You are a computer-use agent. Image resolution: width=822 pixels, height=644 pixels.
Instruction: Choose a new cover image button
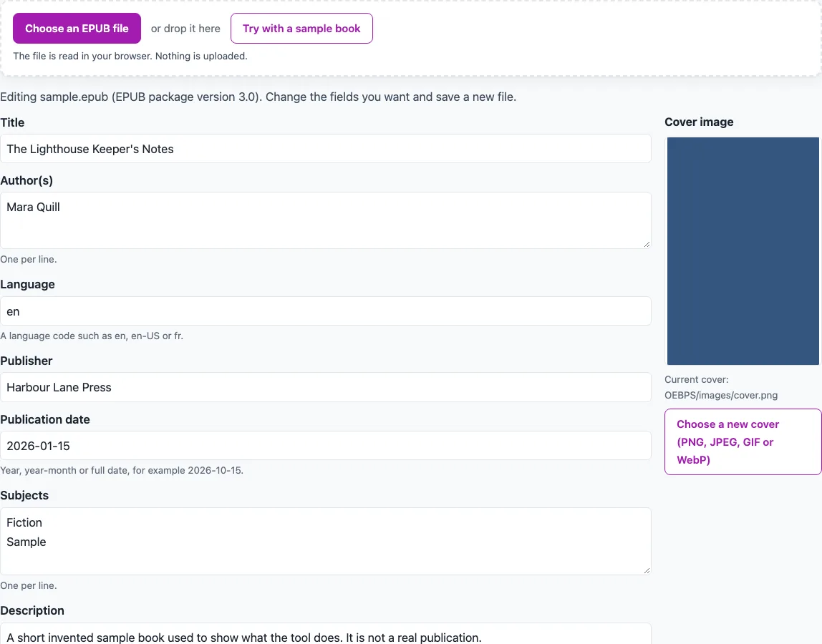(743, 441)
